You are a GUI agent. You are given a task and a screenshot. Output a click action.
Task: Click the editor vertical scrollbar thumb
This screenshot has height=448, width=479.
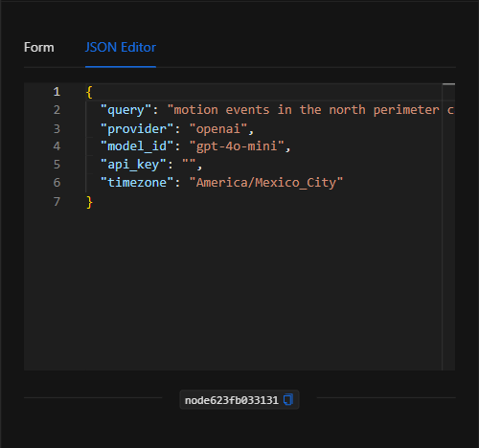[x=448, y=84]
